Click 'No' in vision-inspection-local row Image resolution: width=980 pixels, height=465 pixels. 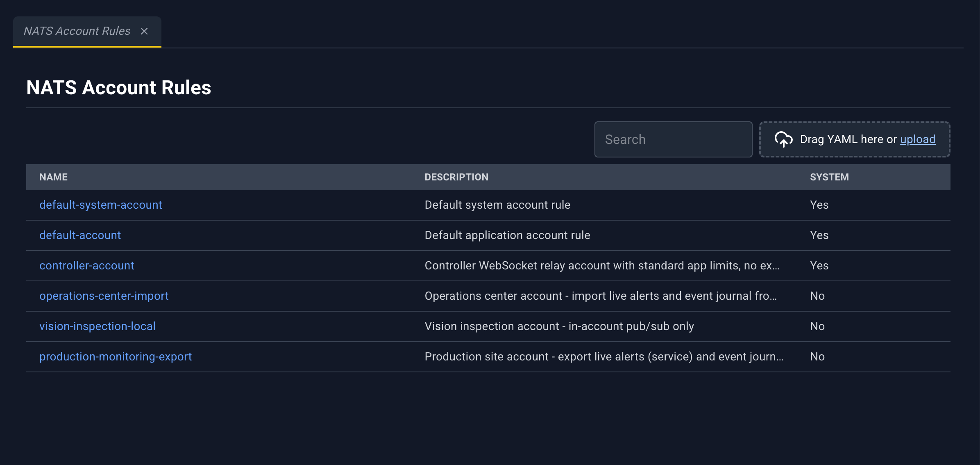tap(817, 326)
